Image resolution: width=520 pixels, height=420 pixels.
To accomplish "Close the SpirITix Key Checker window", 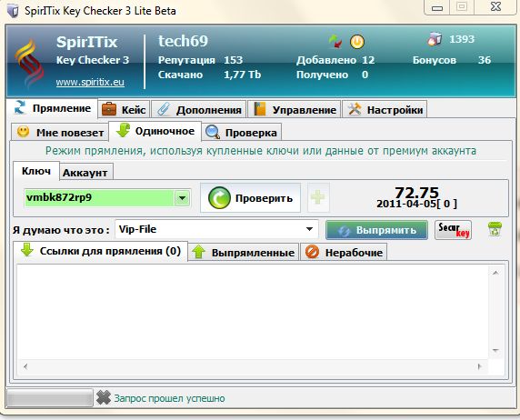I will pos(495,6).
